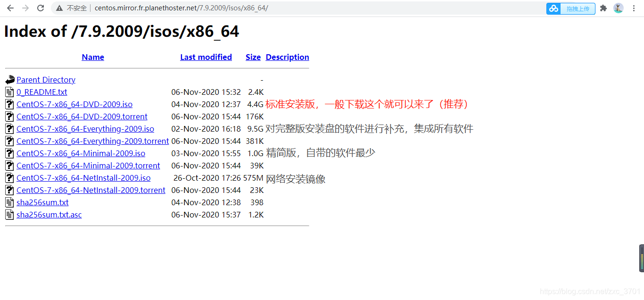Click the 2.4K size of 0_README.txt
644x300 pixels.
coord(256,92)
